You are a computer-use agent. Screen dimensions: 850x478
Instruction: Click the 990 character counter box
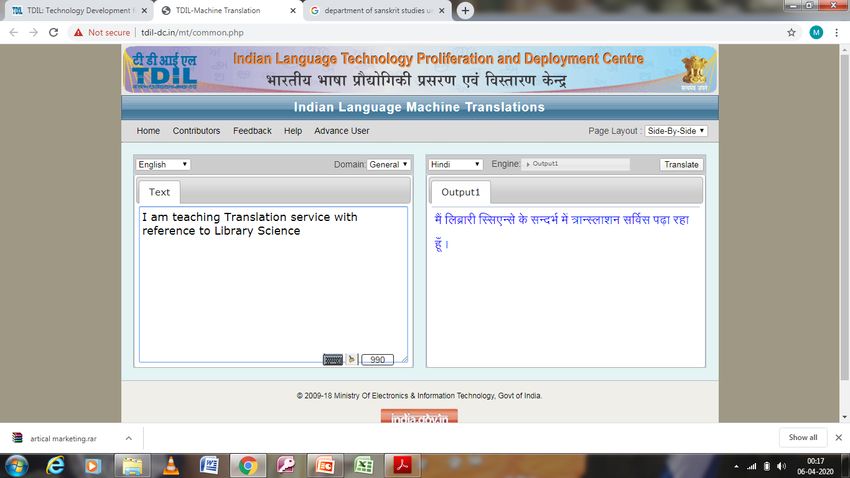coord(377,359)
